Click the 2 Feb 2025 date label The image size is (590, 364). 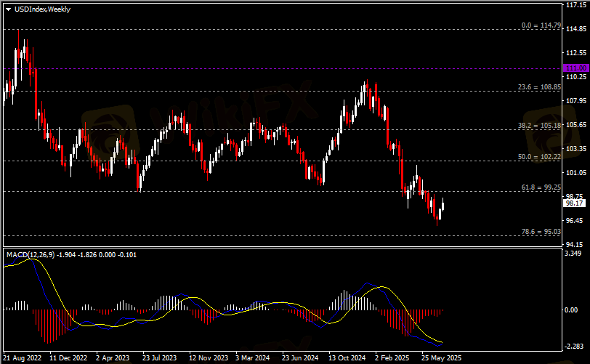coord(392,357)
